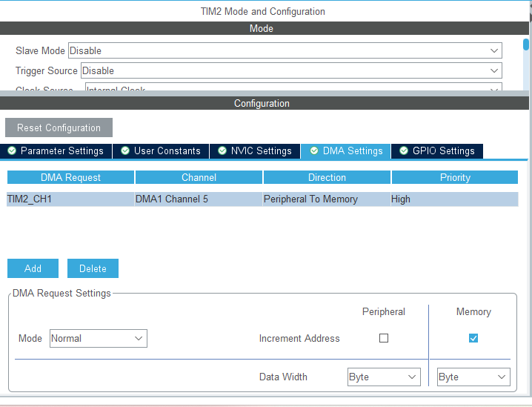Click the Direction column header
The height and width of the screenshot is (407, 532).
pyautogui.click(x=327, y=177)
